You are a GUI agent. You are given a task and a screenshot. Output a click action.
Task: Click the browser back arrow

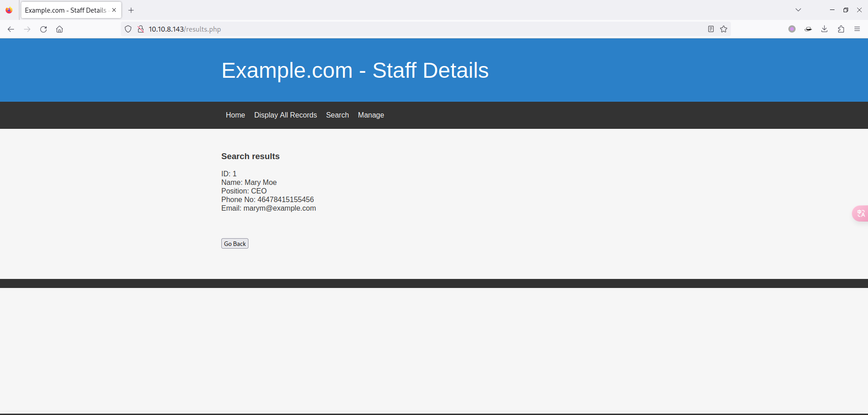11,29
